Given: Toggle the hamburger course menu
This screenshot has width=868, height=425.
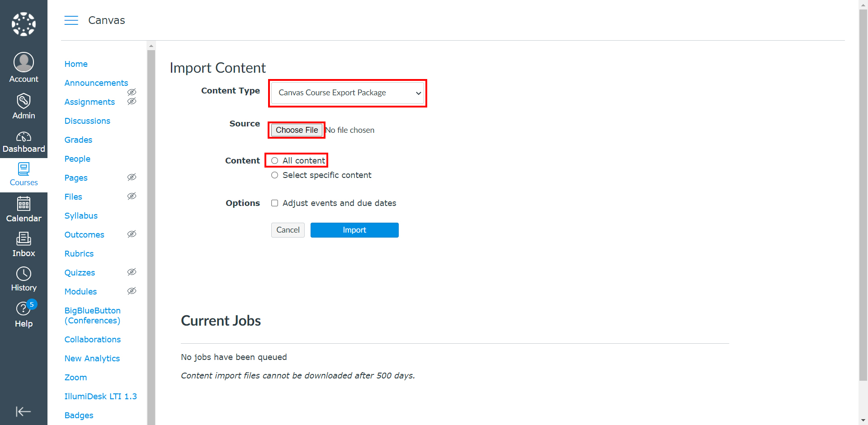Looking at the screenshot, I should click(71, 20).
